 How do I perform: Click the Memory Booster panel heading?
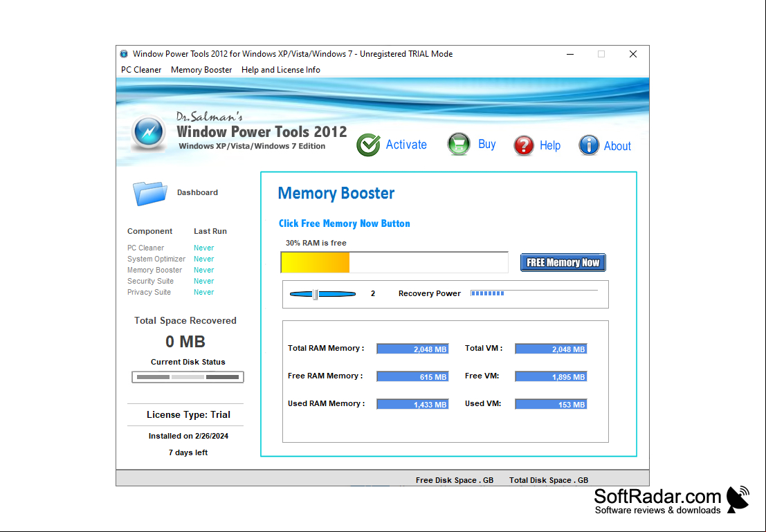click(x=336, y=194)
